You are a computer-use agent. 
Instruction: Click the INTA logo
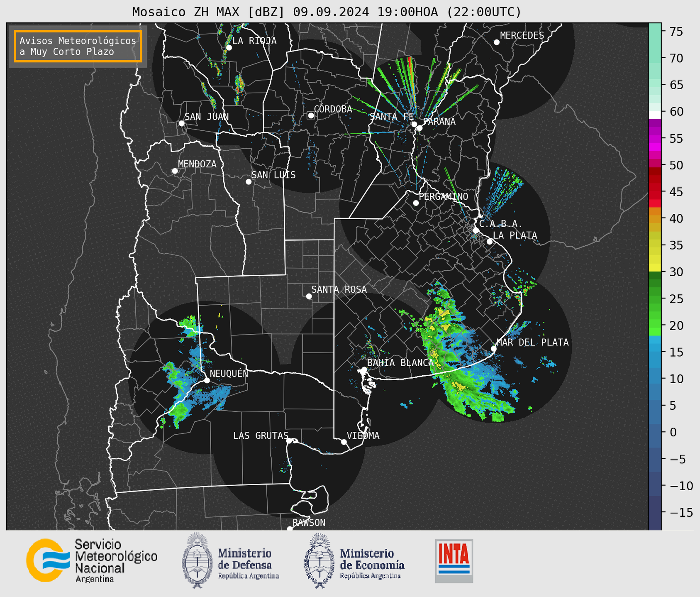pos(454,561)
